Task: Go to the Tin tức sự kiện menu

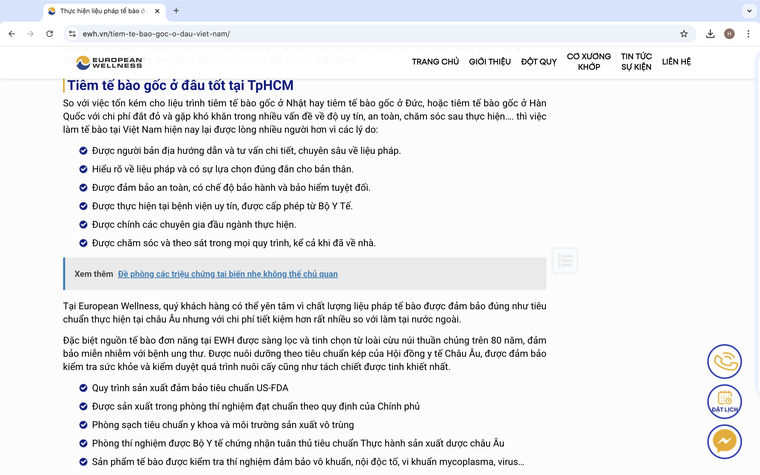Action: click(636, 61)
